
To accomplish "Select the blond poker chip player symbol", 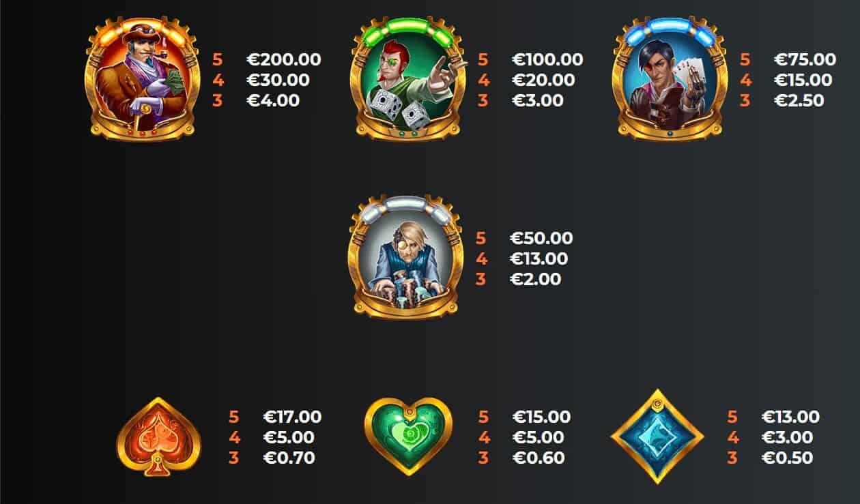I will pyautogui.click(x=406, y=257).
